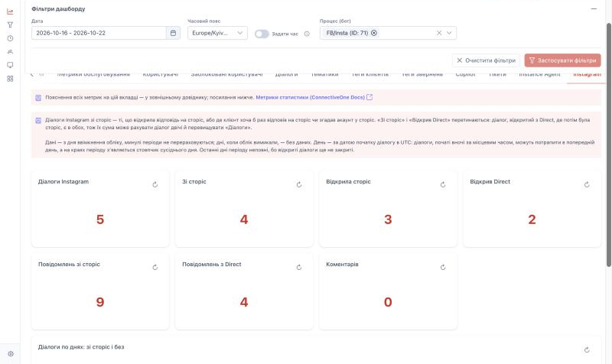Open the funnel icon in left sidebar
This screenshot has width=612, height=364.
point(10,25)
